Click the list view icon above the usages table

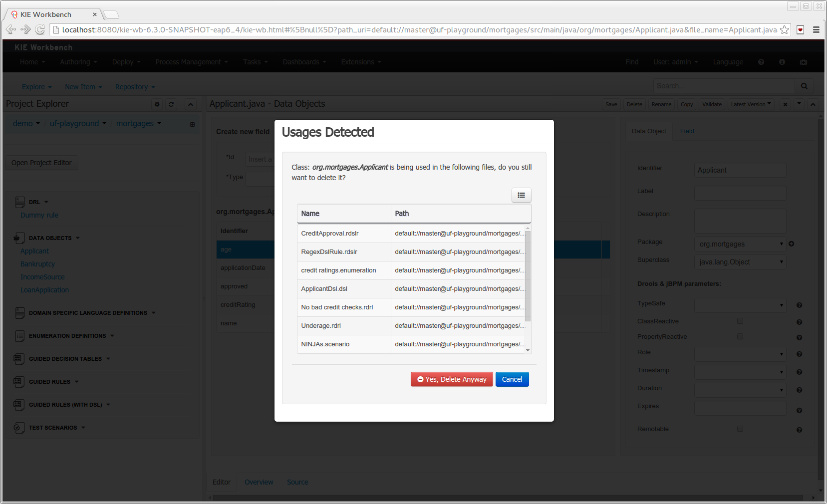(521, 195)
